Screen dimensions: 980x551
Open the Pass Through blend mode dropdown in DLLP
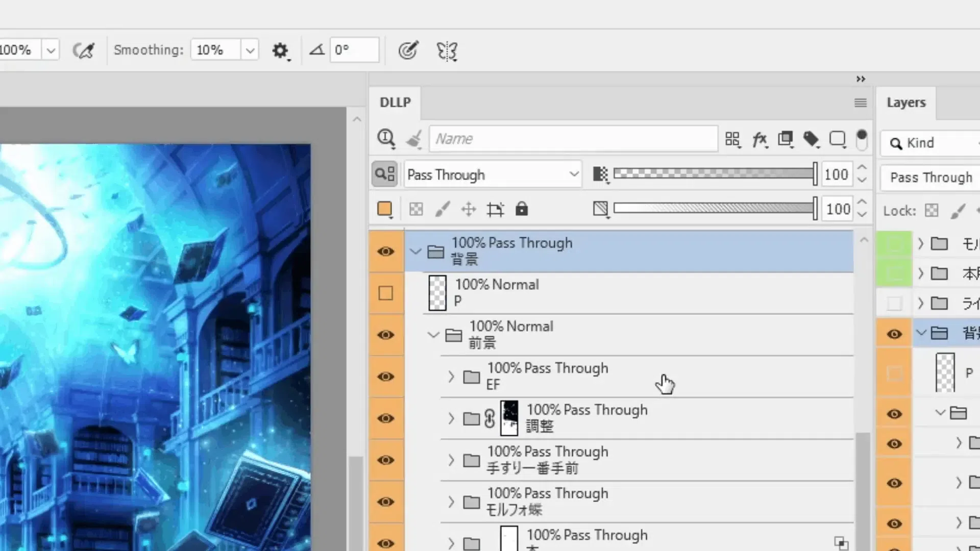tap(493, 174)
